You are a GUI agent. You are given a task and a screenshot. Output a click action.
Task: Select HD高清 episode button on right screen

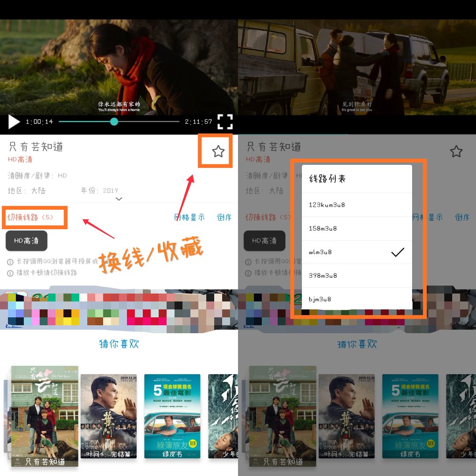(264, 241)
